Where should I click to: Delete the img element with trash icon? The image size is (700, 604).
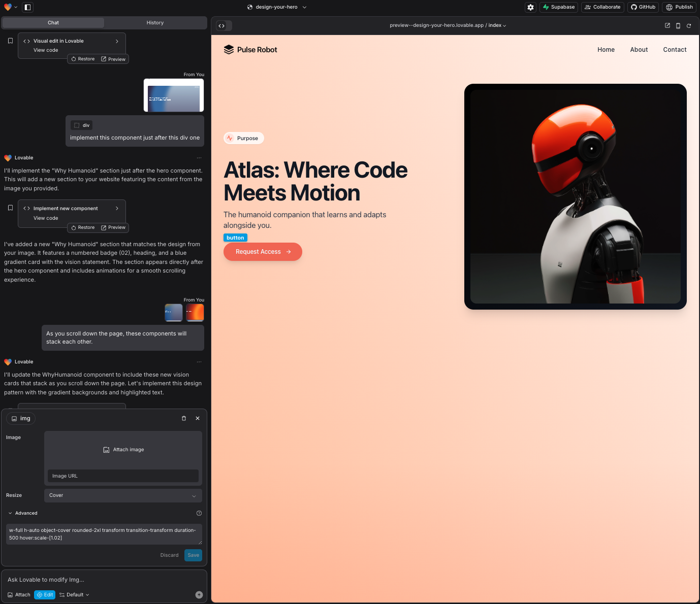pos(184,418)
